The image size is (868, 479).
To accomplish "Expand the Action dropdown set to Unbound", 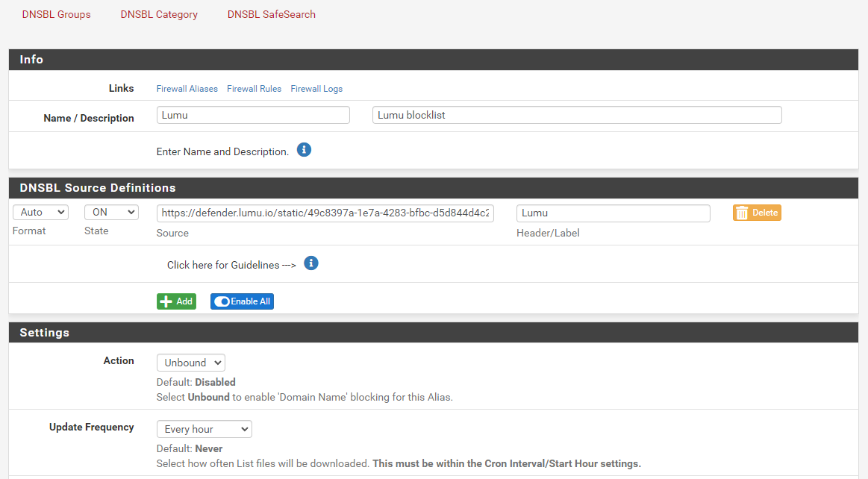I will (x=190, y=363).
